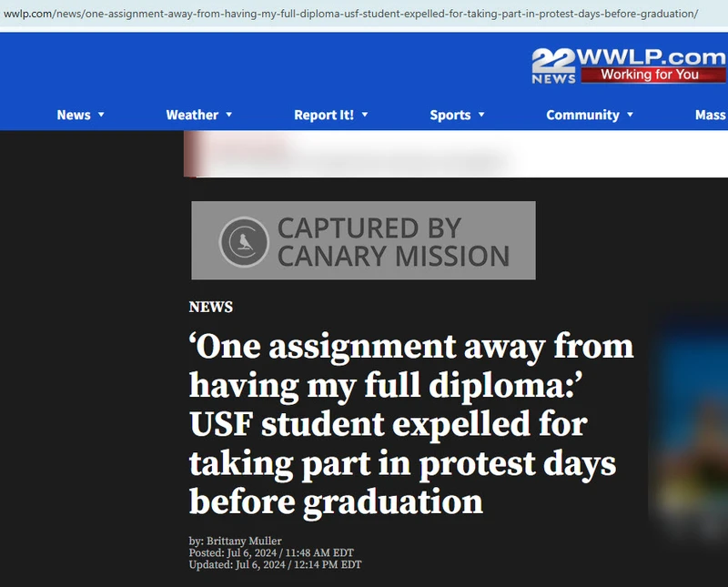The height and width of the screenshot is (587, 728).
Task: Open the Community navigation item
Action: coord(582,115)
